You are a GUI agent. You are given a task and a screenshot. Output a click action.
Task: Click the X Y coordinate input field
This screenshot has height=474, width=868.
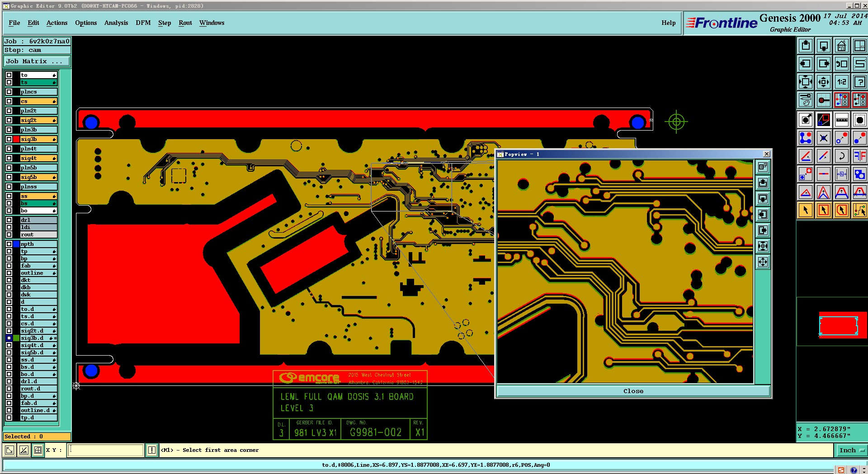click(x=106, y=450)
